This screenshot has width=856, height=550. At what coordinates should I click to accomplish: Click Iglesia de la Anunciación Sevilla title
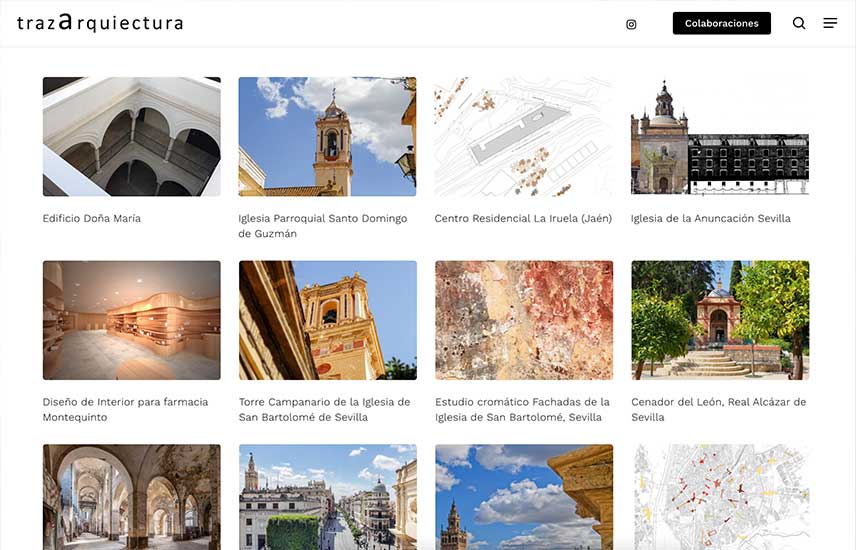click(x=711, y=218)
